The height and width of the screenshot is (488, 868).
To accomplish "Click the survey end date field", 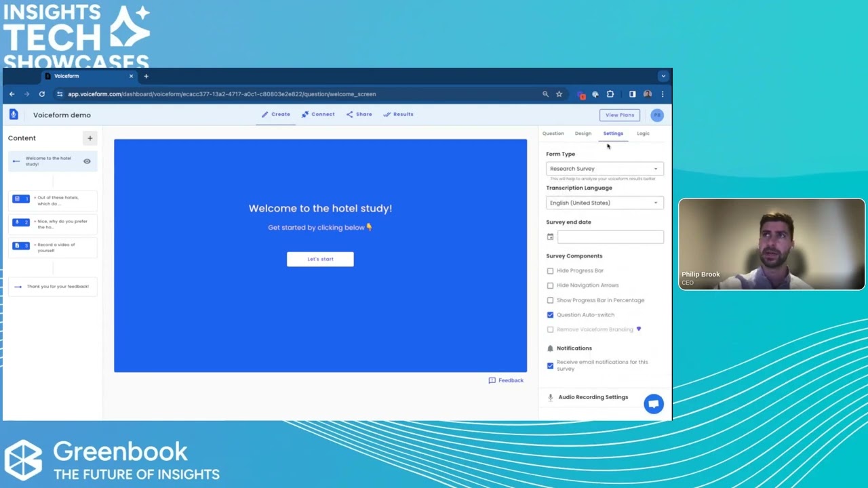I will point(610,237).
